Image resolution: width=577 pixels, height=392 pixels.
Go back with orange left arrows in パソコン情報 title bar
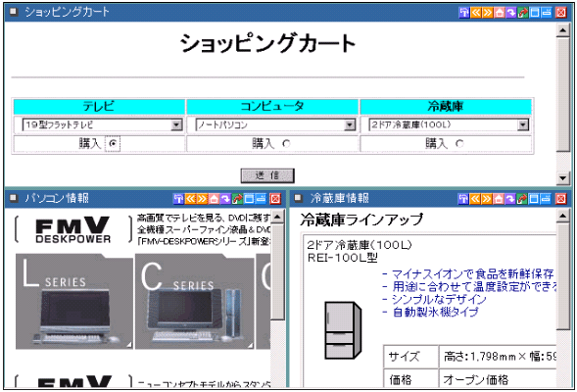point(190,199)
